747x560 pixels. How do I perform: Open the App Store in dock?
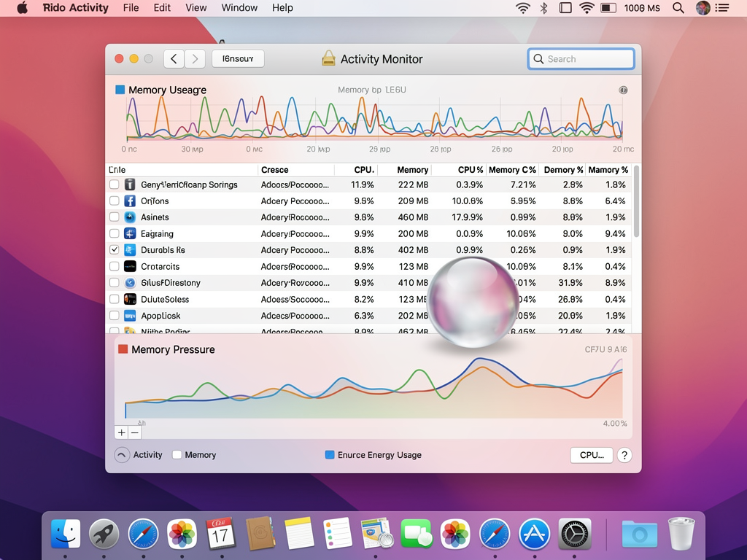(534, 533)
